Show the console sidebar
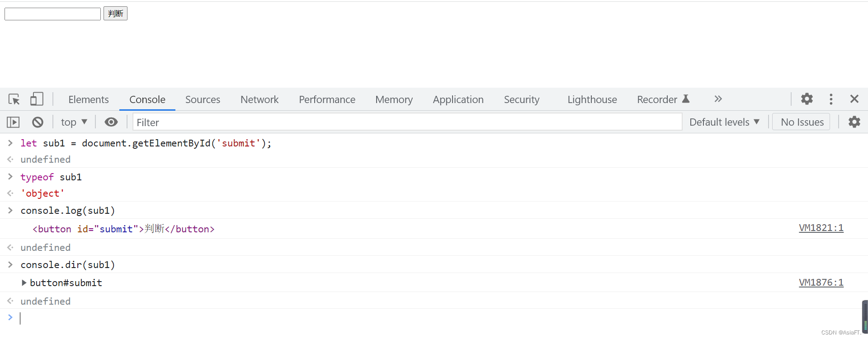The image size is (868, 339). point(13,122)
